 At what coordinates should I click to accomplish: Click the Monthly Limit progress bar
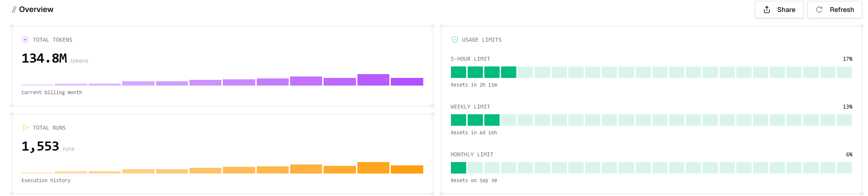651,168
